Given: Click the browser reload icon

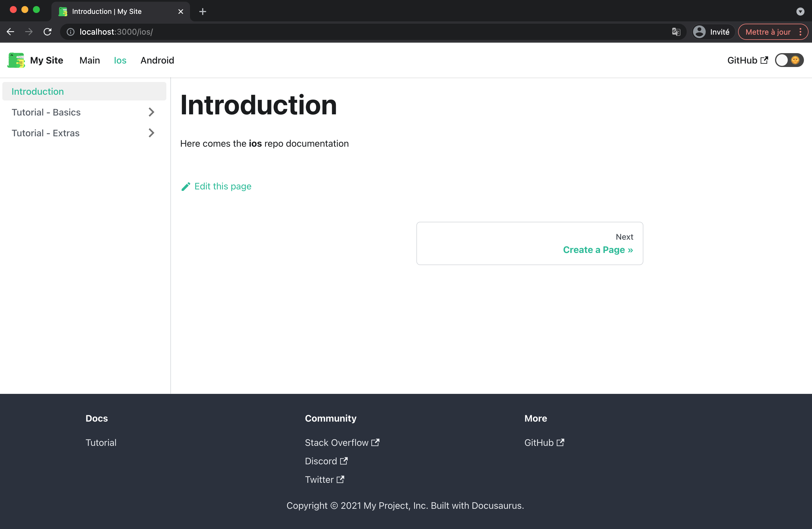Looking at the screenshot, I should click(x=47, y=32).
